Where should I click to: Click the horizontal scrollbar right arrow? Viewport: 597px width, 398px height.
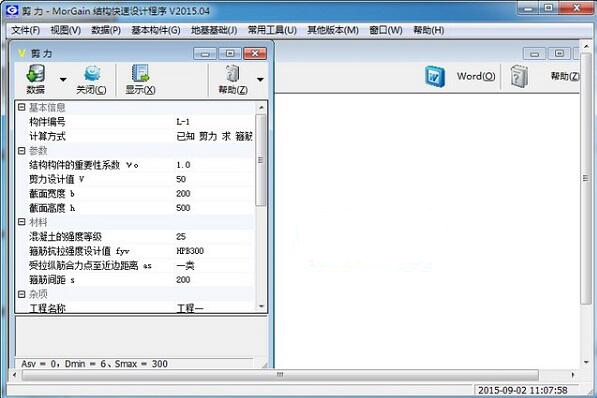[573, 375]
